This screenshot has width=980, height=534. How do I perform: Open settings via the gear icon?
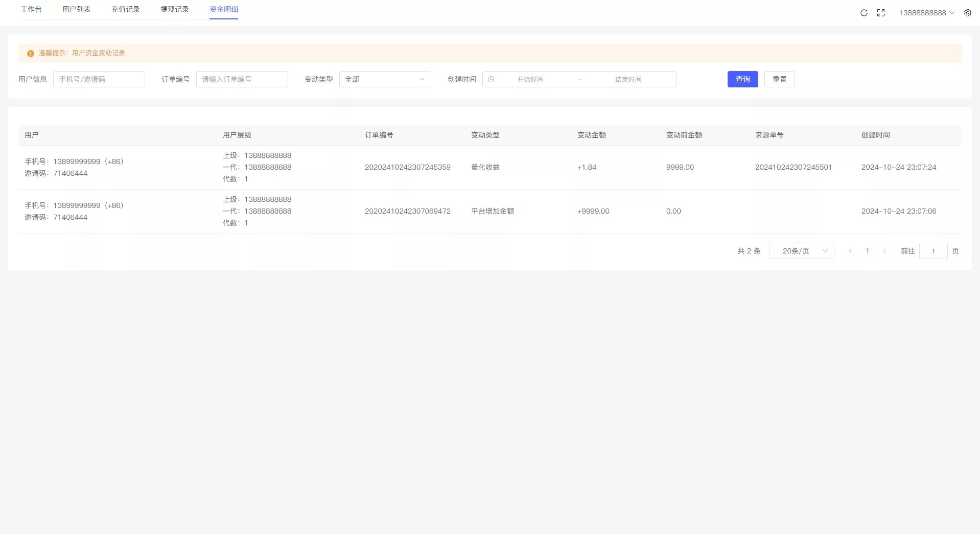coord(967,13)
